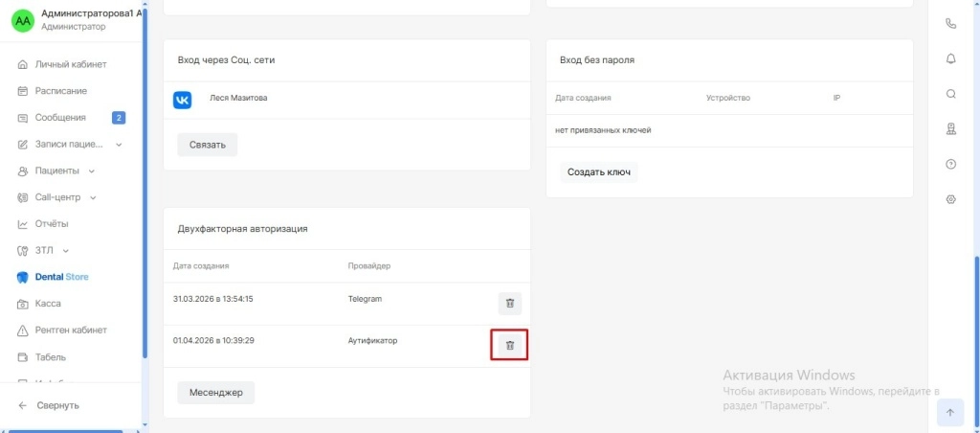The height and width of the screenshot is (433, 980).
Task: Click the AA user avatar
Action: click(22, 21)
